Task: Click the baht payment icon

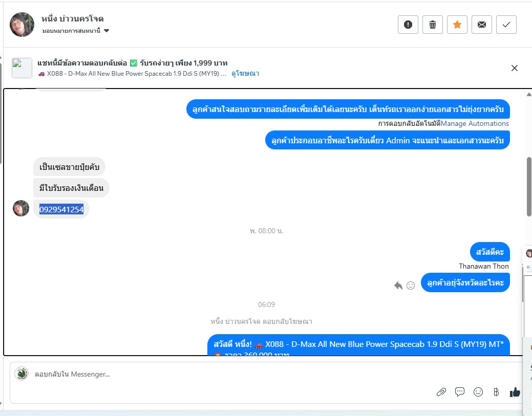Action: pyautogui.click(x=496, y=392)
